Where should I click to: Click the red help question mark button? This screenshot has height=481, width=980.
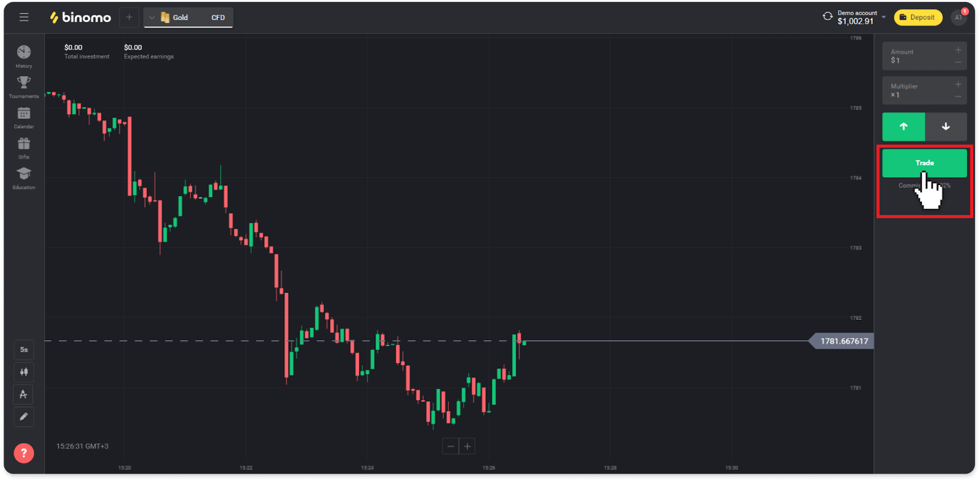click(24, 453)
